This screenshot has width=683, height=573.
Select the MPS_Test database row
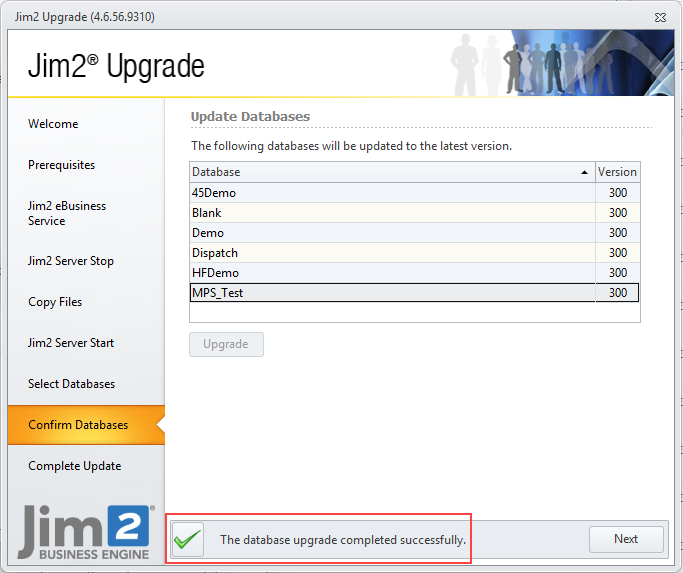pyautogui.click(x=414, y=292)
